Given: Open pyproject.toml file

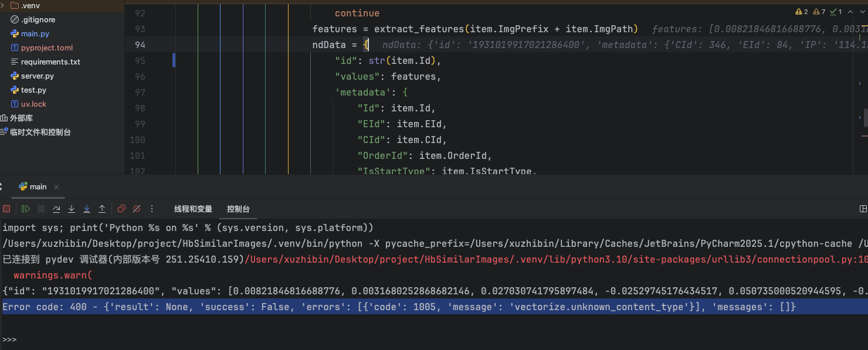Looking at the screenshot, I should tap(47, 47).
